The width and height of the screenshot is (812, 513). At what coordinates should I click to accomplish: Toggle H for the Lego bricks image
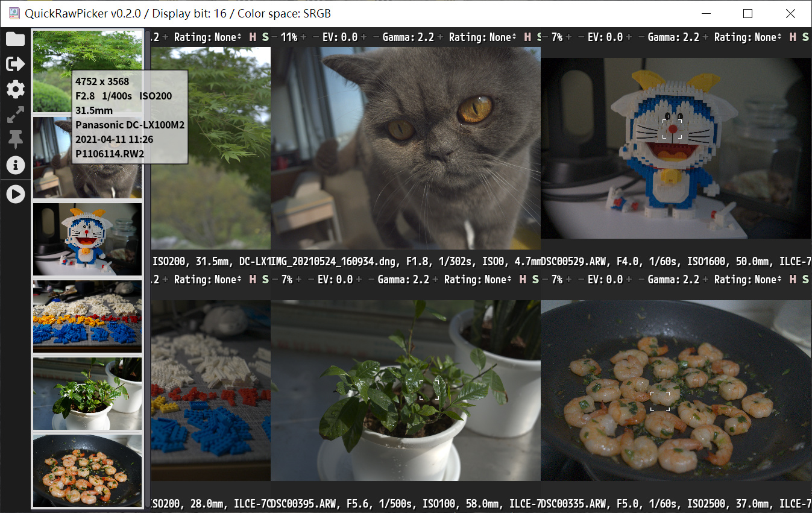pyautogui.click(x=253, y=280)
